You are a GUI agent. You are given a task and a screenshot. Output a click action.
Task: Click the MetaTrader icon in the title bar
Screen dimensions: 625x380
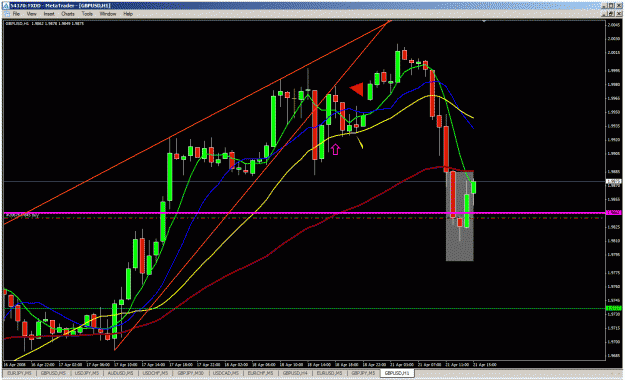click(x=6, y=6)
